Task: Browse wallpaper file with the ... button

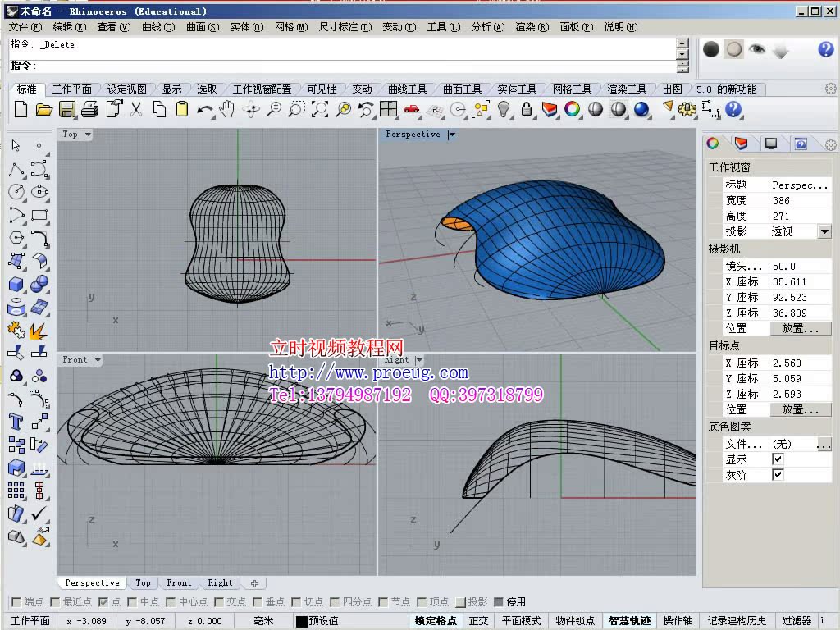Action: tap(824, 444)
